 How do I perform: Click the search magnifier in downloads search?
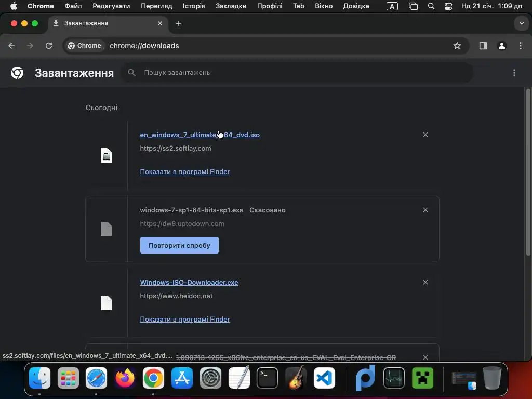click(131, 73)
